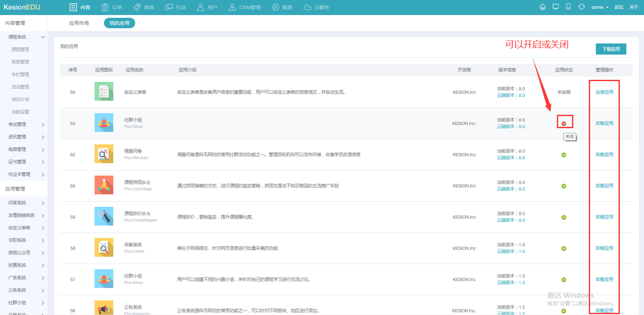Switch to the 应用市场 tab
The width and height of the screenshot is (644, 315).
[79, 23]
